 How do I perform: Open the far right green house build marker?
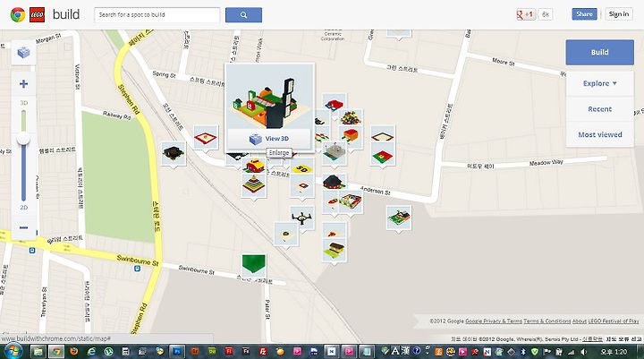[x=398, y=218]
